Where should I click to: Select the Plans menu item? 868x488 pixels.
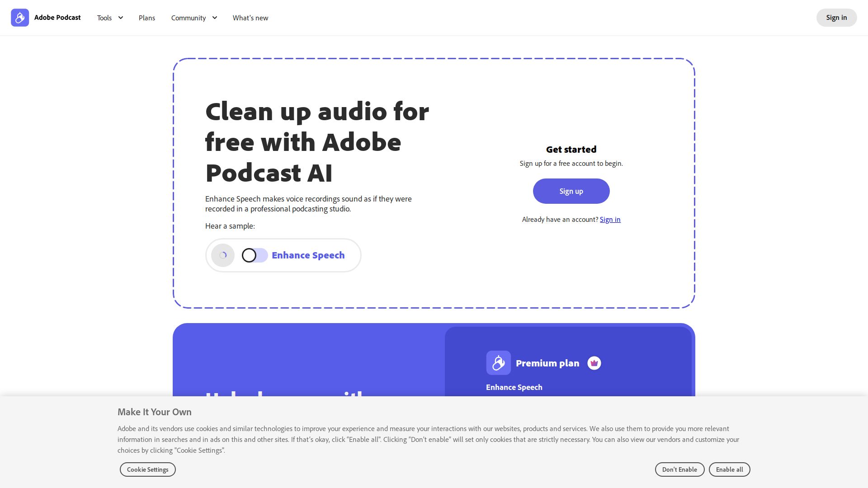click(147, 18)
